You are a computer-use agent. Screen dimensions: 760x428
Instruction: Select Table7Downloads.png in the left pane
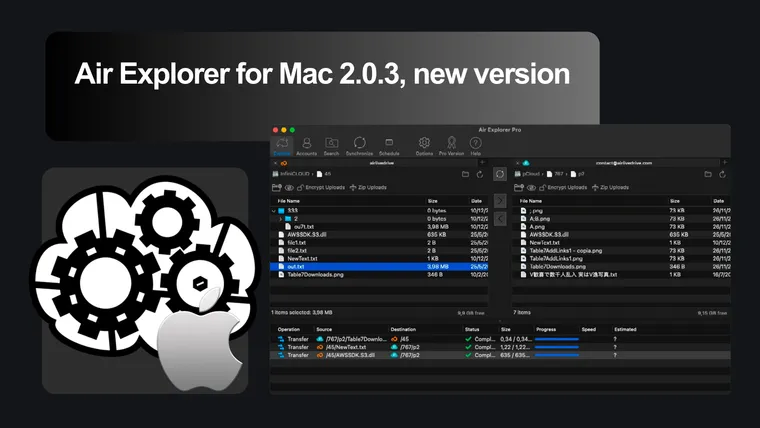click(379, 274)
